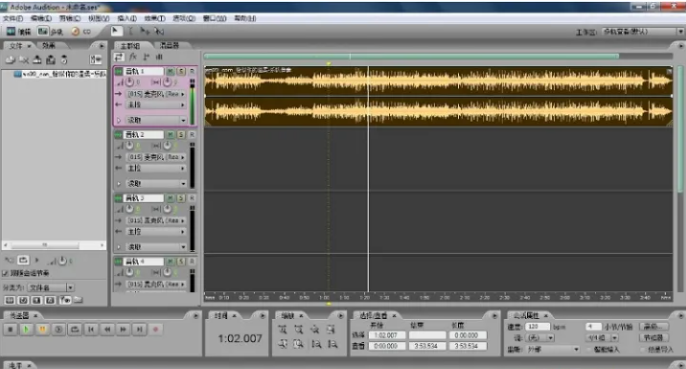Viewport: 686px width, 369px height.
Task: Click red Record button in Transport
Action: (155, 329)
